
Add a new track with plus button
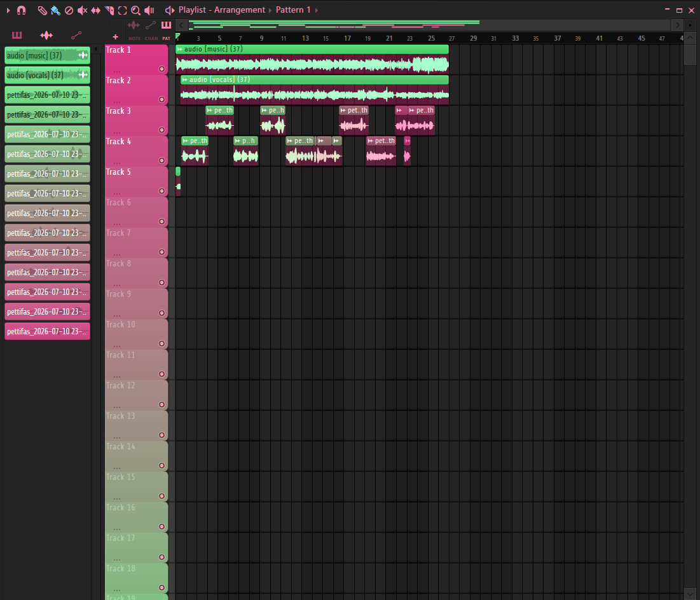click(115, 37)
